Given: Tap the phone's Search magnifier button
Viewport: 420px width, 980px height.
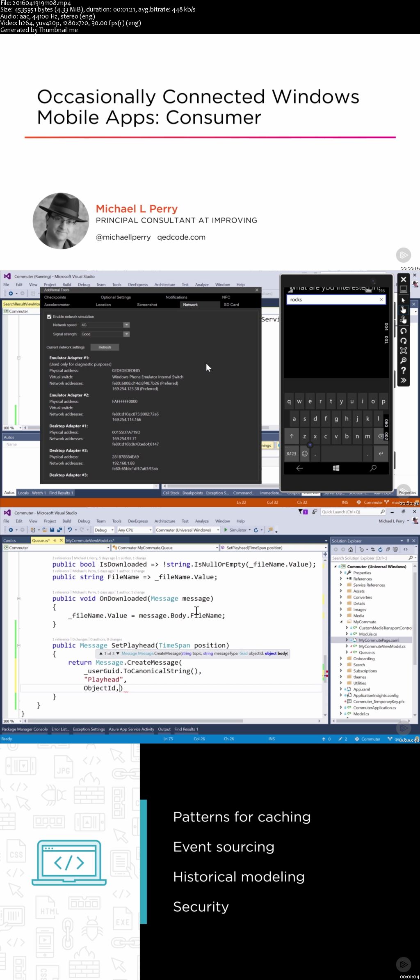Looking at the screenshot, I should click(373, 468).
